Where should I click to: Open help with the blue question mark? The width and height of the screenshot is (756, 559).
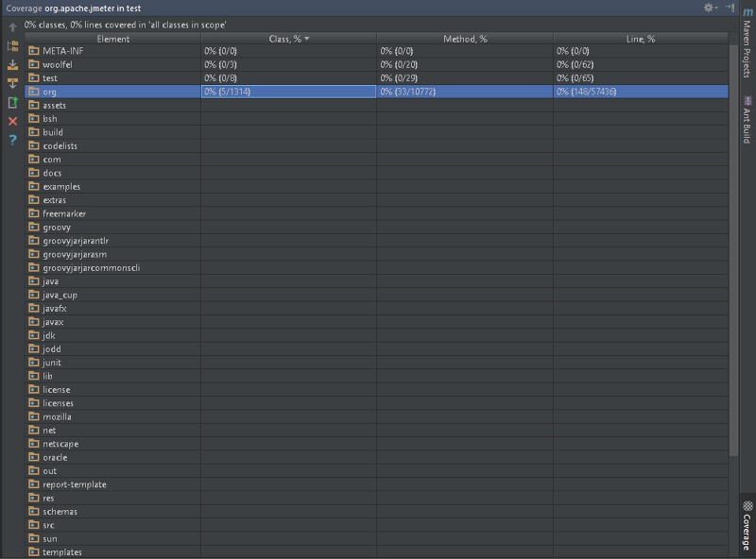[13, 140]
